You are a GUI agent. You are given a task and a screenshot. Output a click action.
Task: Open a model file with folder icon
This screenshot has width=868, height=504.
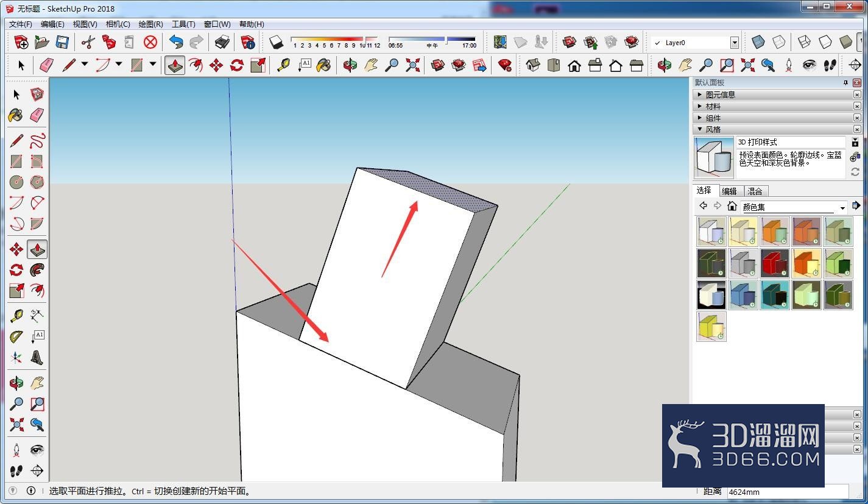(41, 42)
